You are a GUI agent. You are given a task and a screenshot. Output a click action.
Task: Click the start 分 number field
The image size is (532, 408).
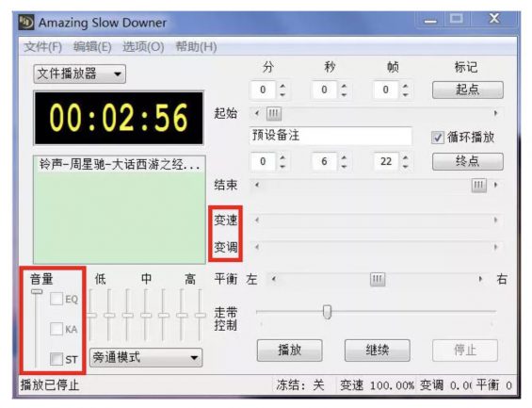point(263,90)
